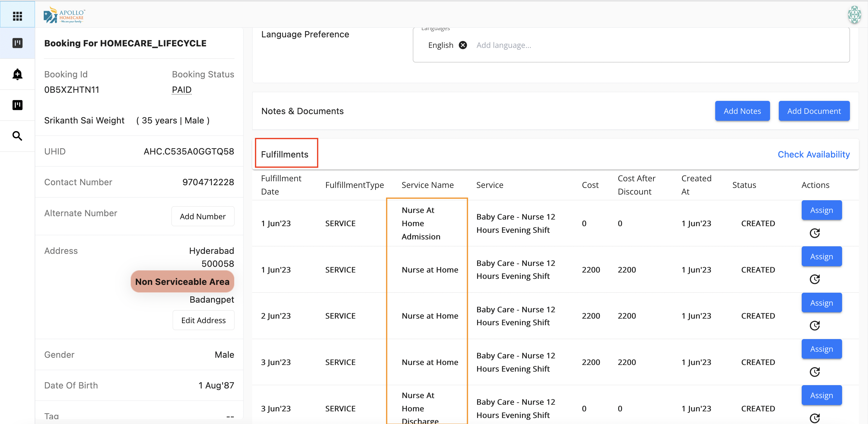Screen dimensions: 868x424
Task: Open the search magnifier icon
Action: [x=17, y=136]
